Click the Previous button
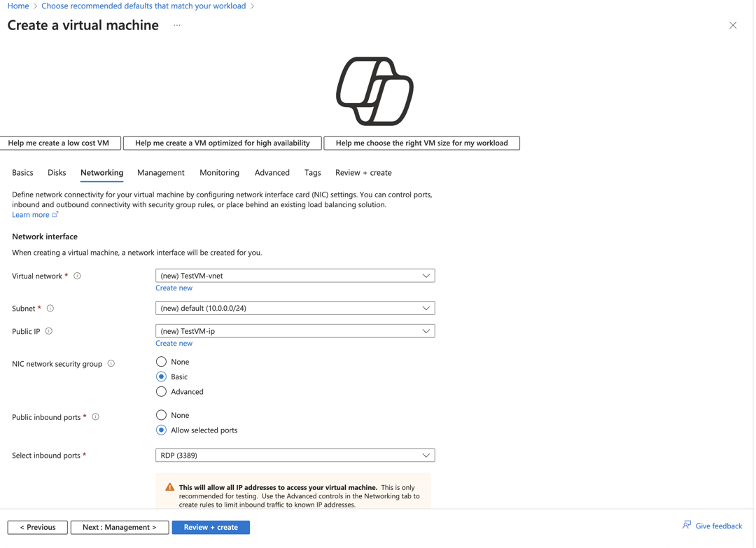The image size is (756, 548). (x=38, y=527)
